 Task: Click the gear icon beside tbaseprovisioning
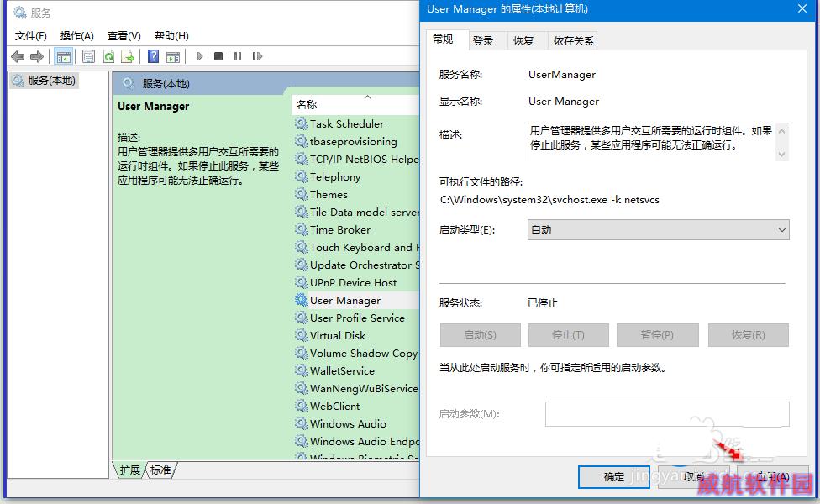pyautogui.click(x=302, y=142)
